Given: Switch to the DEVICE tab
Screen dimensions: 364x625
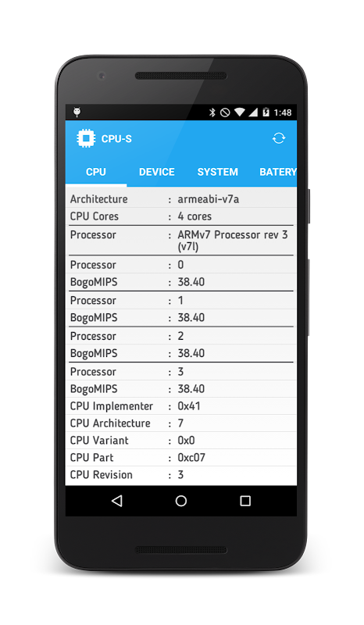Looking at the screenshot, I should [157, 172].
